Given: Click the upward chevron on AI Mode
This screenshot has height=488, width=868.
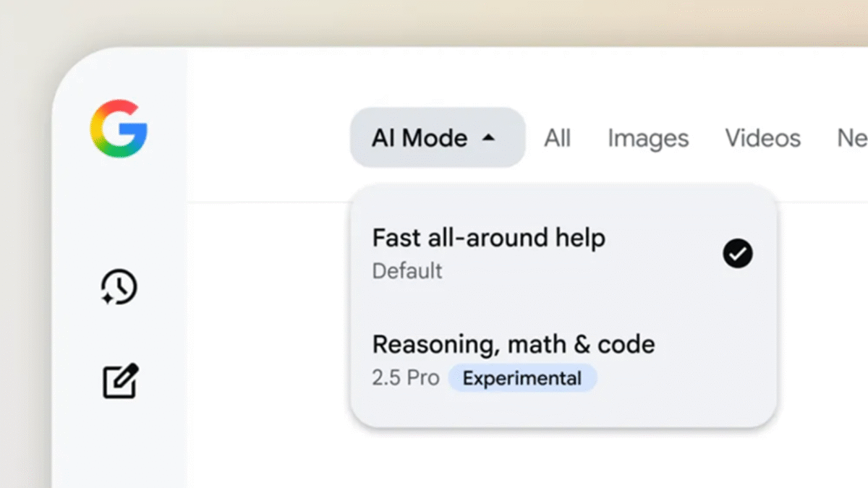Looking at the screenshot, I should point(489,137).
